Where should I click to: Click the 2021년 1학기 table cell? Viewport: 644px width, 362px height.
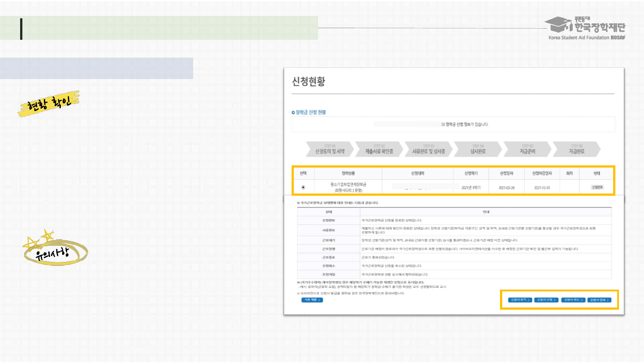(471, 188)
